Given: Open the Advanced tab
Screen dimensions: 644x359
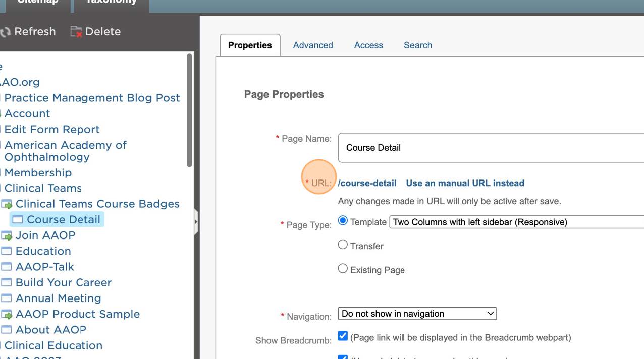Looking at the screenshot, I should coord(313,45).
